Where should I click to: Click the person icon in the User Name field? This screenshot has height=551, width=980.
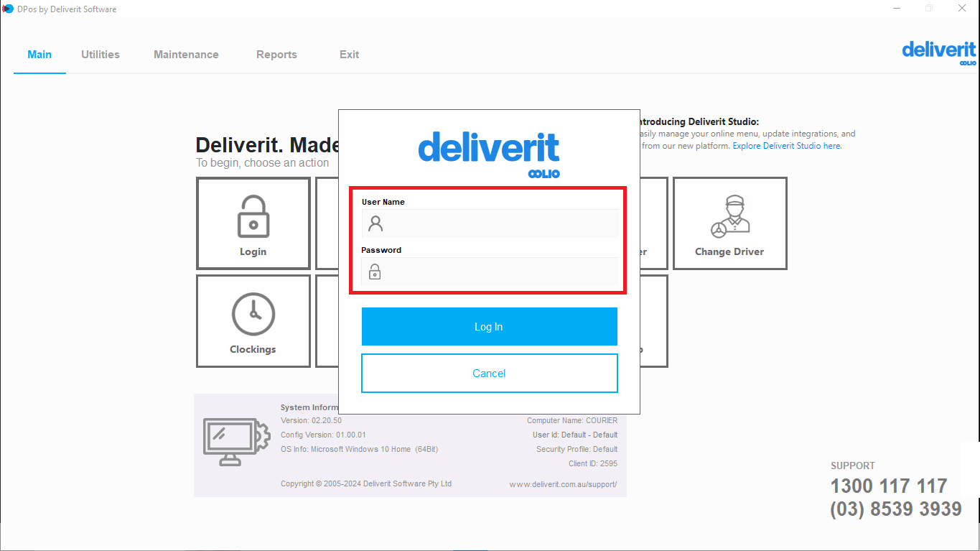click(375, 223)
